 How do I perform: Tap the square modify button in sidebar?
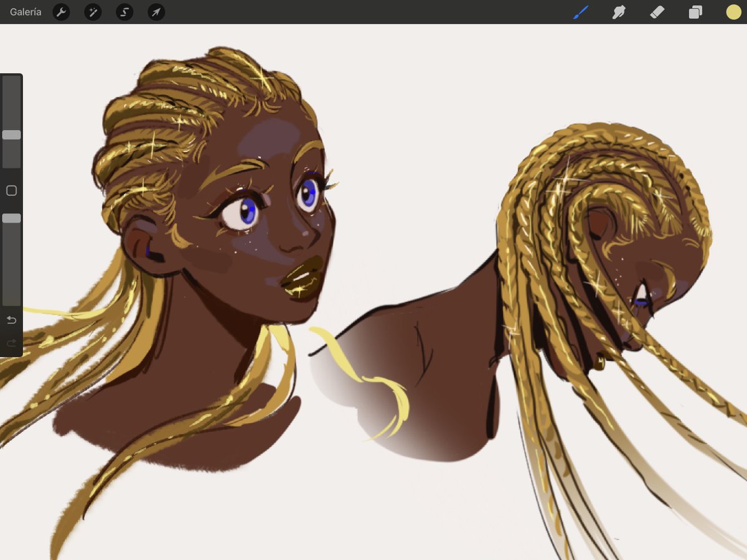click(11, 190)
